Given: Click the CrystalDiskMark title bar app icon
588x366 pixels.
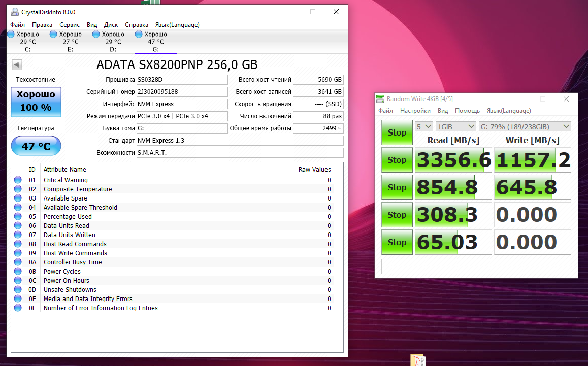Looking at the screenshot, I should [380, 99].
